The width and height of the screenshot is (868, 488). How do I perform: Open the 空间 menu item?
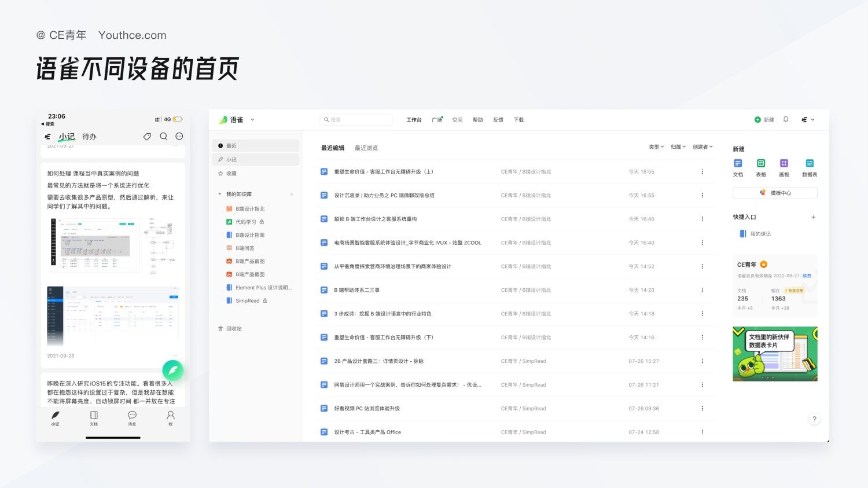click(457, 120)
